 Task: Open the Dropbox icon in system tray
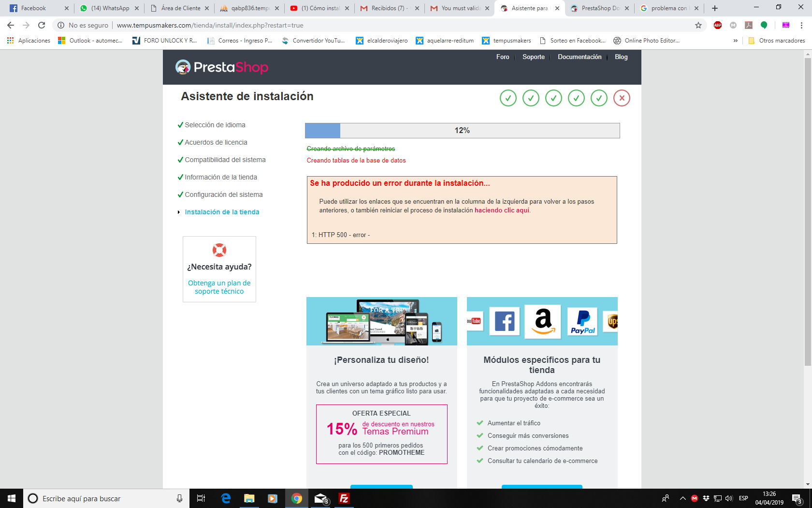pyautogui.click(x=706, y=498)
